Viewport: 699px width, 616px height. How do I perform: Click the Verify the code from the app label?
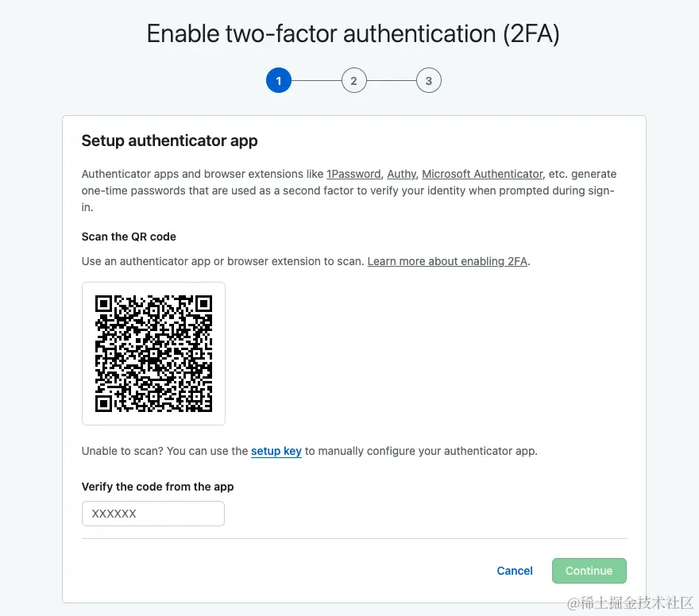coord(157,487)
